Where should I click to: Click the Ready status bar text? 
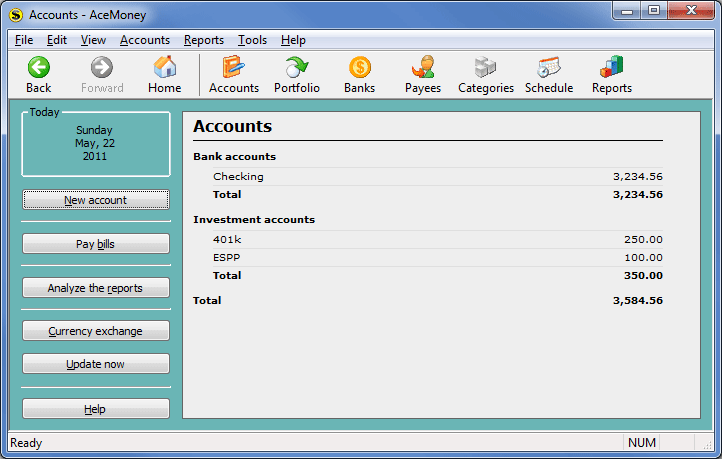pos(26,443)
